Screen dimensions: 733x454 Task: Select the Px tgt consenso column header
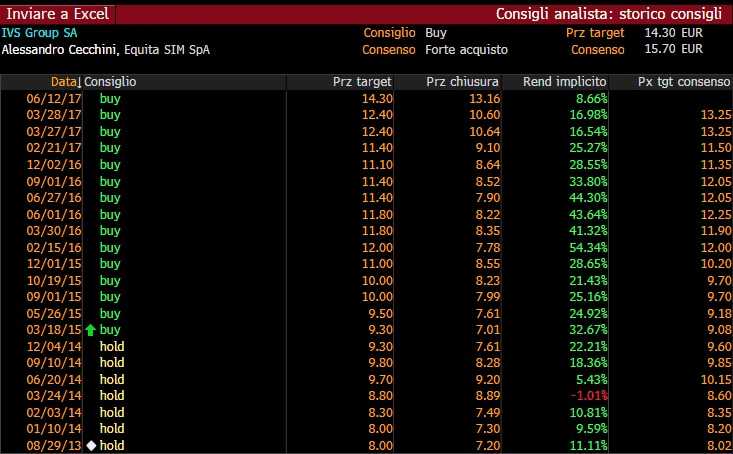coord(679,81)
